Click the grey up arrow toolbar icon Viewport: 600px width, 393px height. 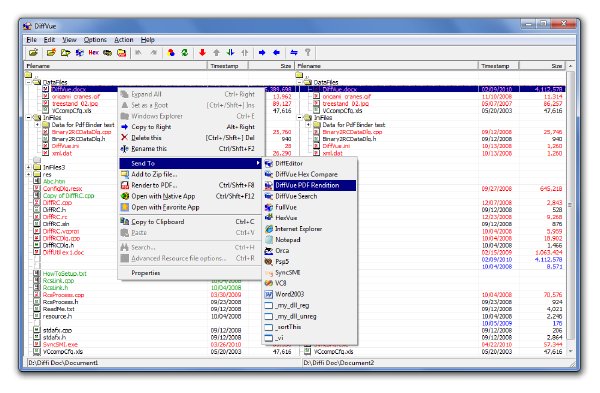(217, 52)
